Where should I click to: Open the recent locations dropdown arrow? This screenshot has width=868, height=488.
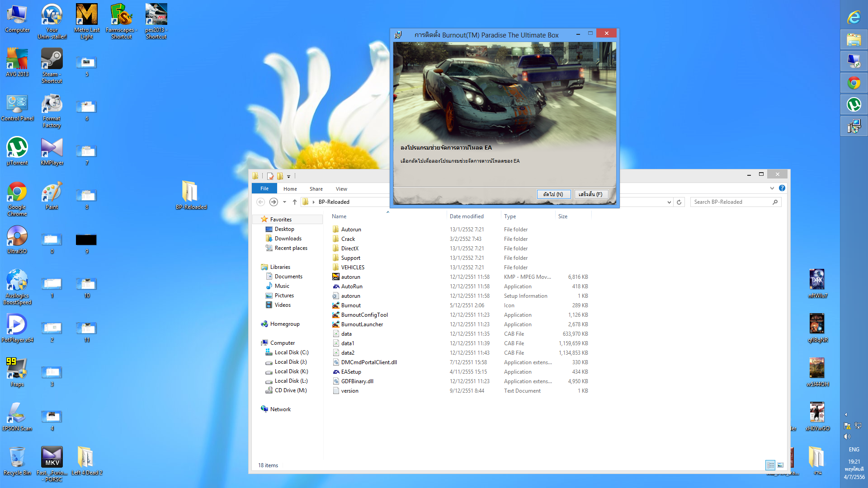click(x=284, y=202)
